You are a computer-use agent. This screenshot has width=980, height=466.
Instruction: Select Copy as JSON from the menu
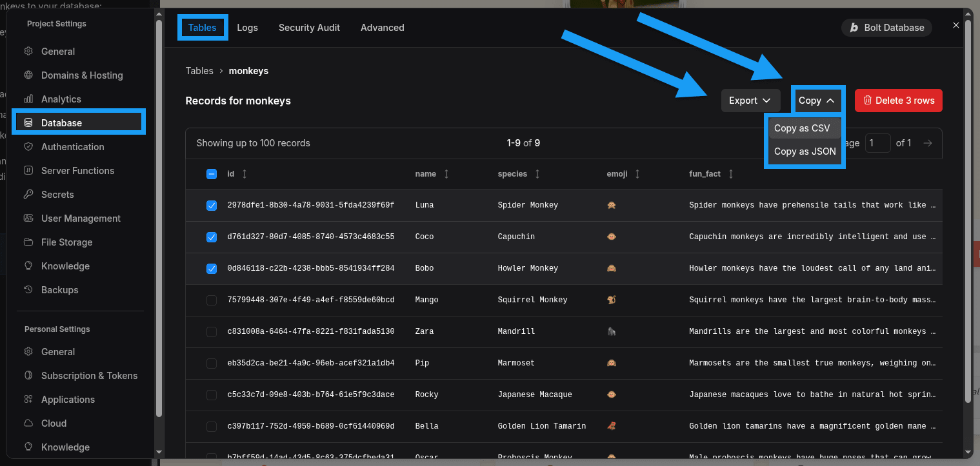click(x=805, y=151)
